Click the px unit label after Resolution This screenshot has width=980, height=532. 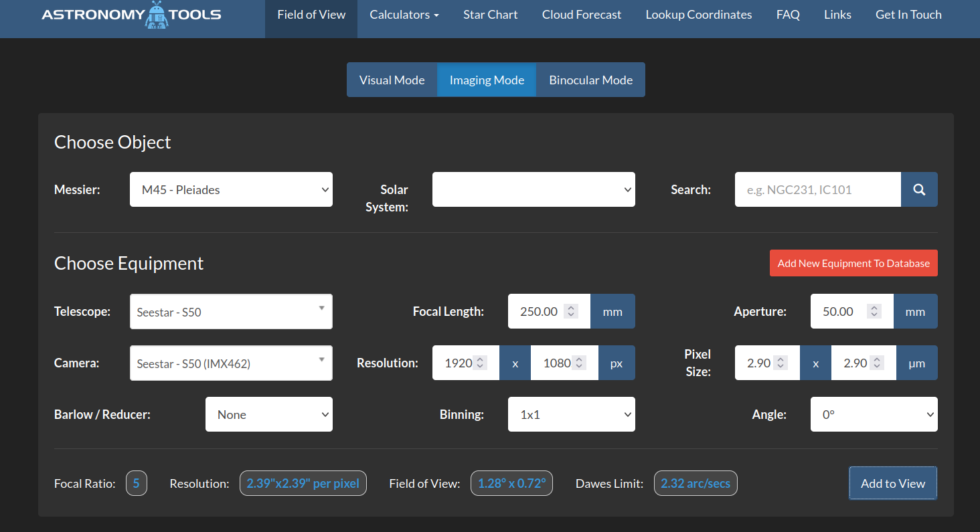[617, 363]
